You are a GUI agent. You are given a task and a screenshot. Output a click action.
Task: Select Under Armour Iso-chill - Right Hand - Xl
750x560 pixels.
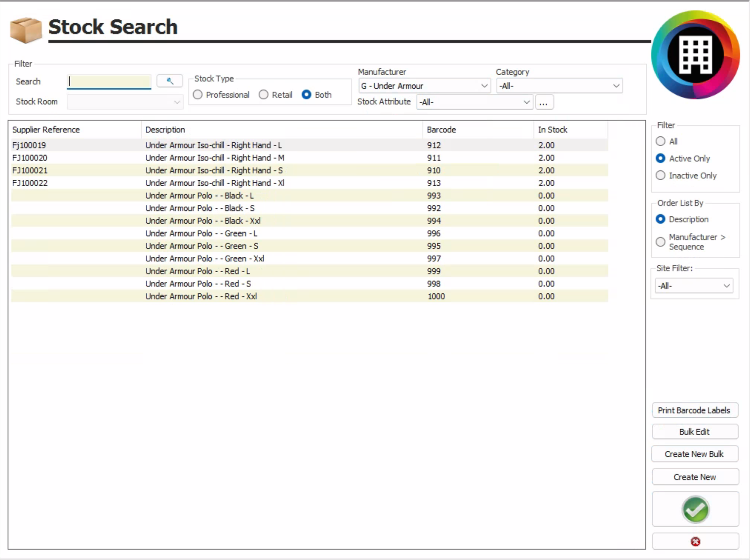tap(215, 183)
